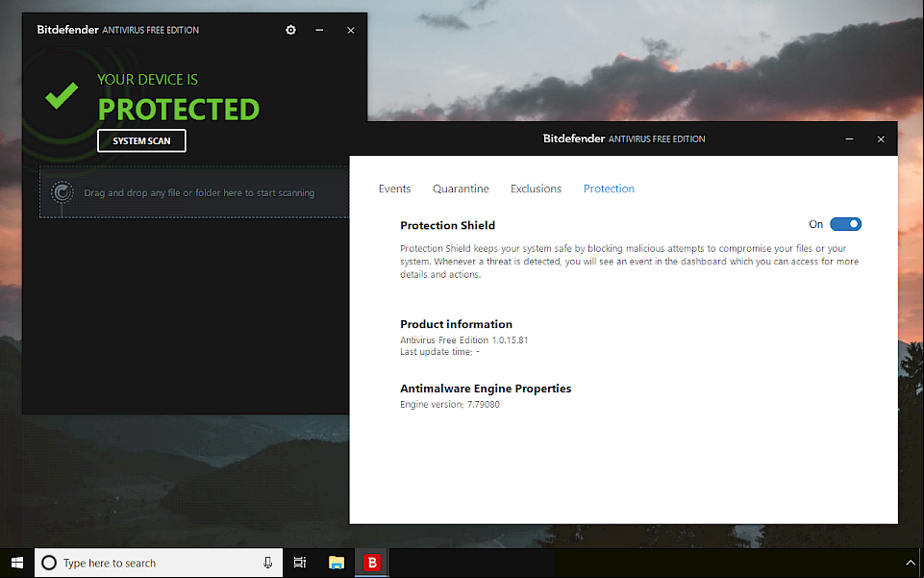This screenshot has height=578, width=924.
Task: Click the Windows Start button
Action: pos(17,563)
